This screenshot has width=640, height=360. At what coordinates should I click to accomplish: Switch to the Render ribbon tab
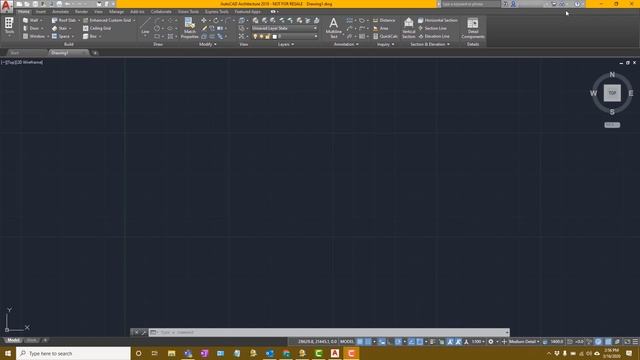[81, 12]
